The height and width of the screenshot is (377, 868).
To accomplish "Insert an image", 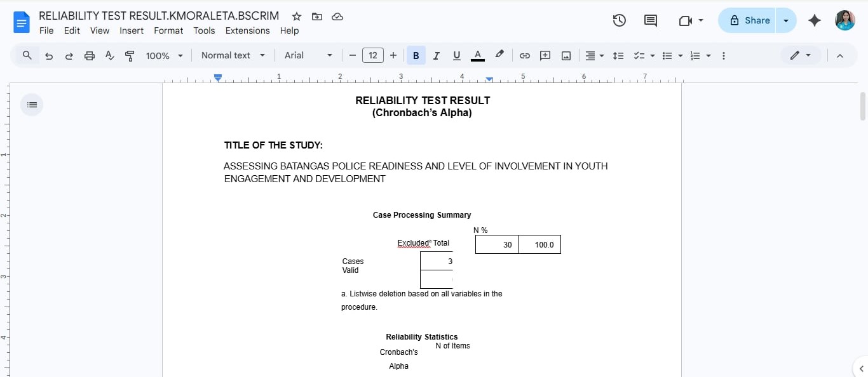I will pos(566,56).
